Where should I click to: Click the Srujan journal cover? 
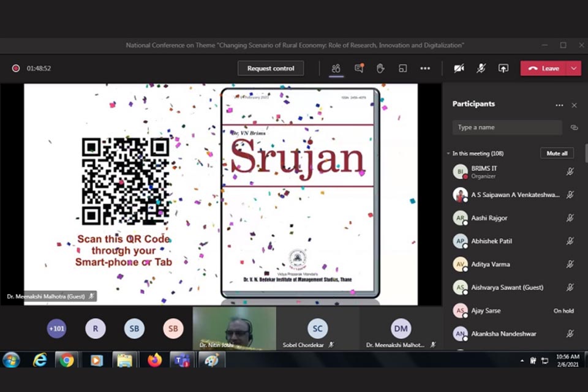[x=300, y=193]
